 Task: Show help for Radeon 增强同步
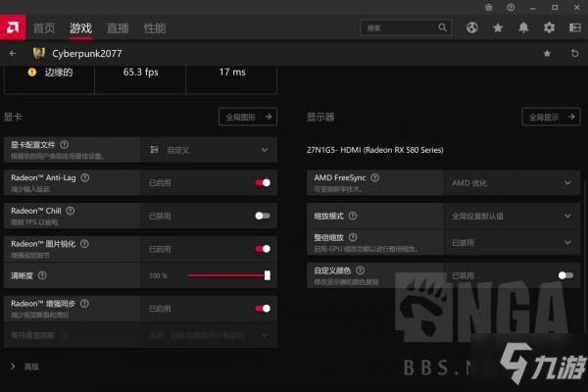(x=84, y=304)
